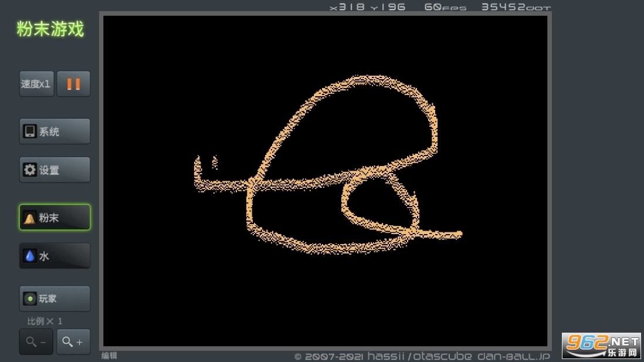
Task: Choose the 玩家 player tool
Action: click(x=55, y=299)
